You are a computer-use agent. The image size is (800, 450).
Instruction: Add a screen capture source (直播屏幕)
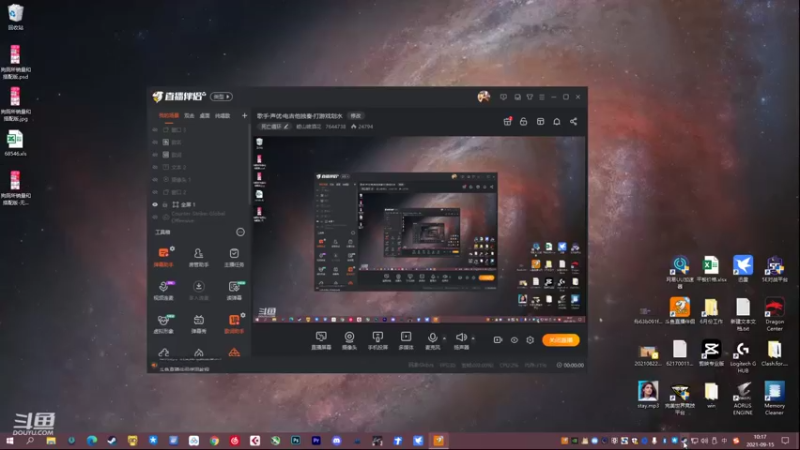(321, 340)
